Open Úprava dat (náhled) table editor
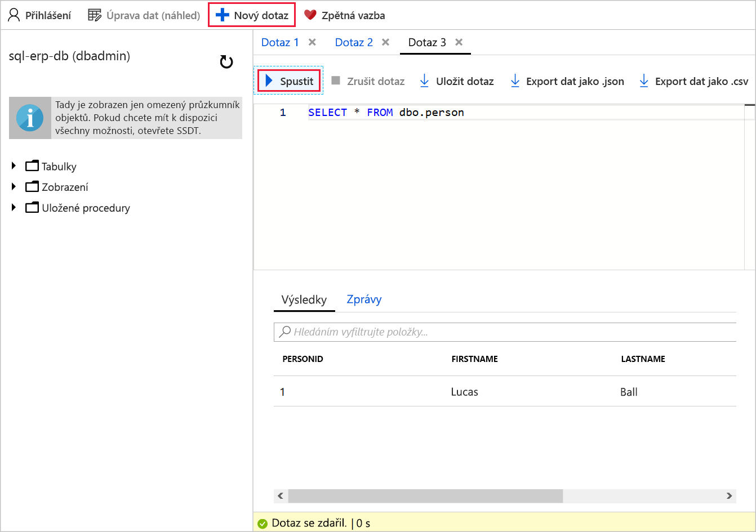756x532 pixels. (x=144, y=15)
